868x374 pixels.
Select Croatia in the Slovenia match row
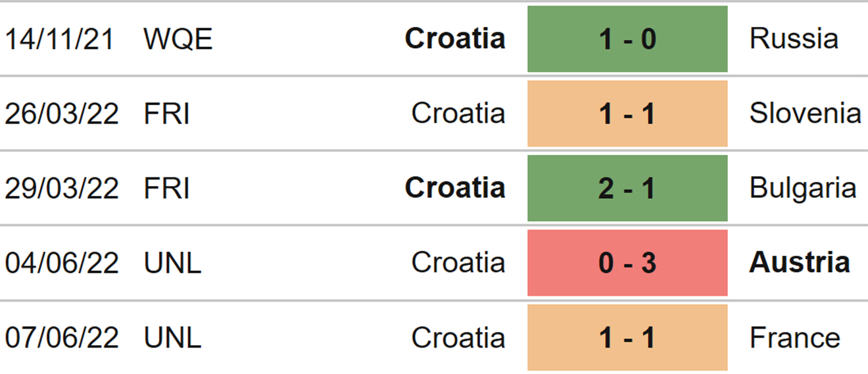[x=458, y=114]
